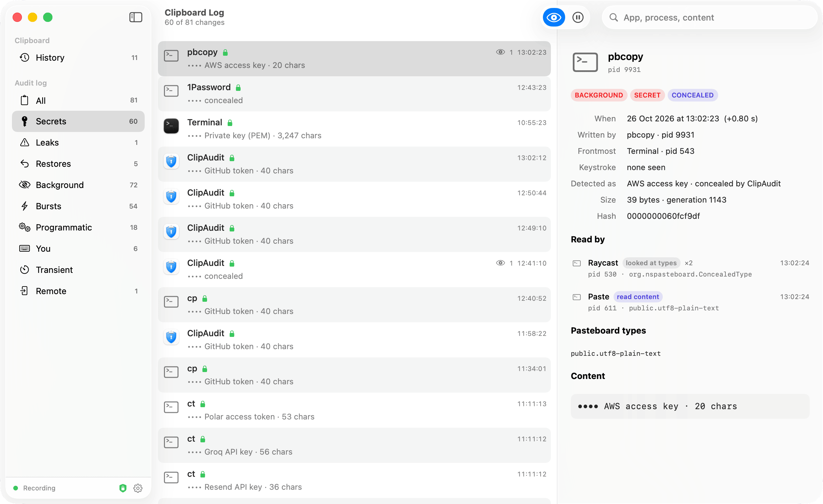This screenshot has width=823, height=504.
Task: Click the eye read count on pbcopy row
Action: click(504, 52)
